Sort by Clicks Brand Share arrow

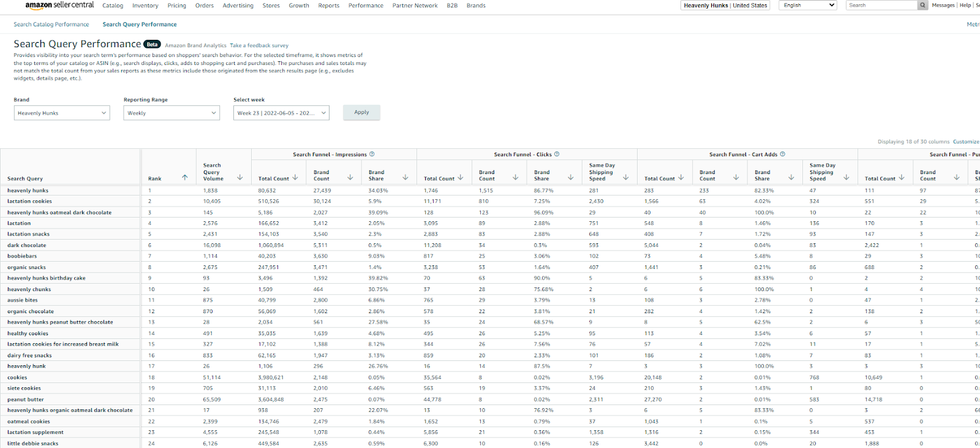[x=571, y=178]
